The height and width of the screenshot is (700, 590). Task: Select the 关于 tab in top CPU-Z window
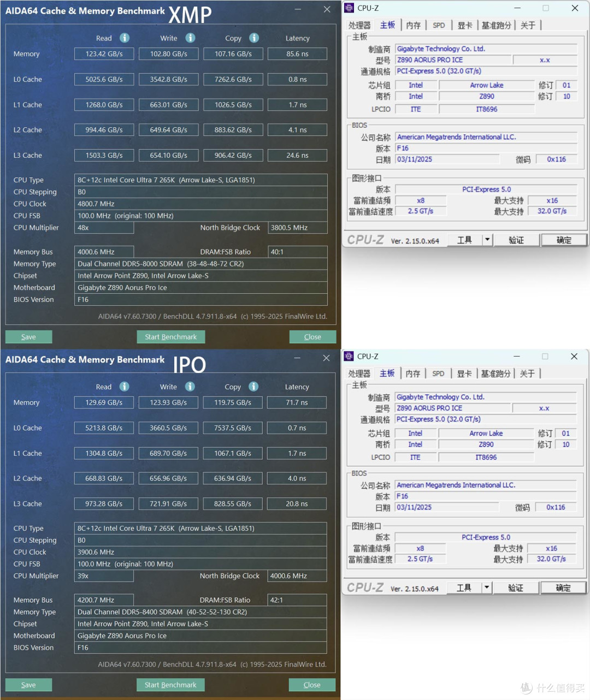point(528,25)
